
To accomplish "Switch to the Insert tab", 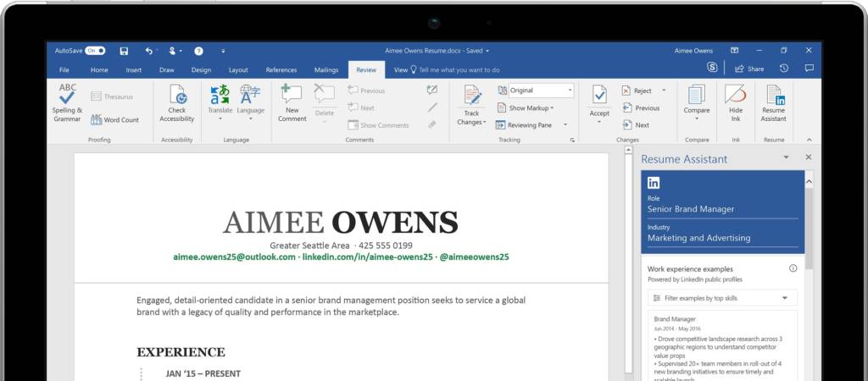I will pyautogui.click(x=133, y=70).
